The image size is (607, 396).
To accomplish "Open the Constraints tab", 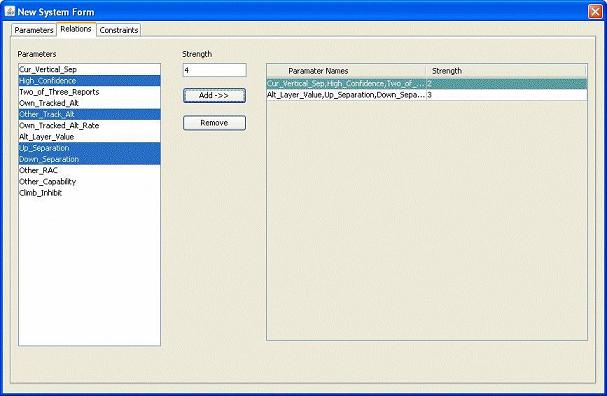I will 118,30.
